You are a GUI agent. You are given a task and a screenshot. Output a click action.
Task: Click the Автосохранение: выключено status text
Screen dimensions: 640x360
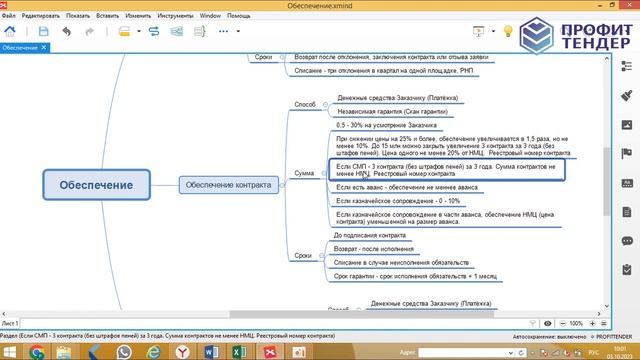click(549, 337)
